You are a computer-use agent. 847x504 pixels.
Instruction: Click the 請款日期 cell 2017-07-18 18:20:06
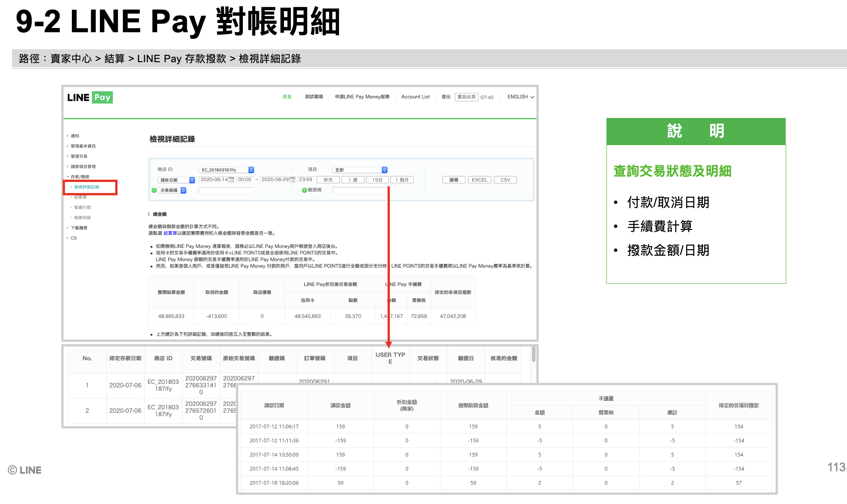coord(274,483)
